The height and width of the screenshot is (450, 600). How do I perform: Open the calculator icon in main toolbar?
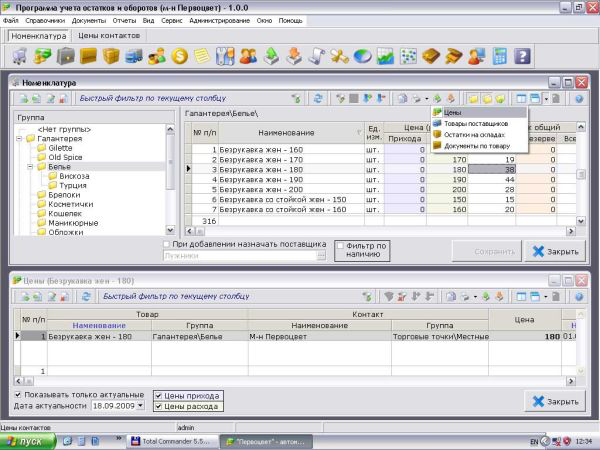pos(500,57)
